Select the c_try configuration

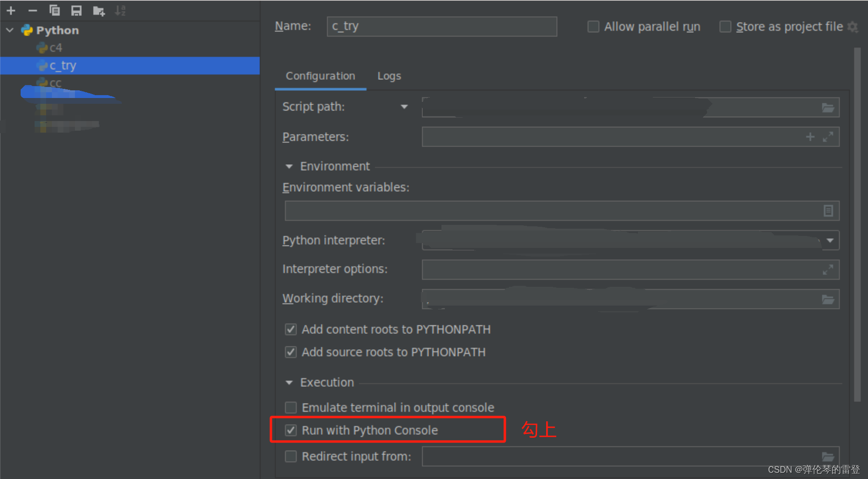coord(130,65)
